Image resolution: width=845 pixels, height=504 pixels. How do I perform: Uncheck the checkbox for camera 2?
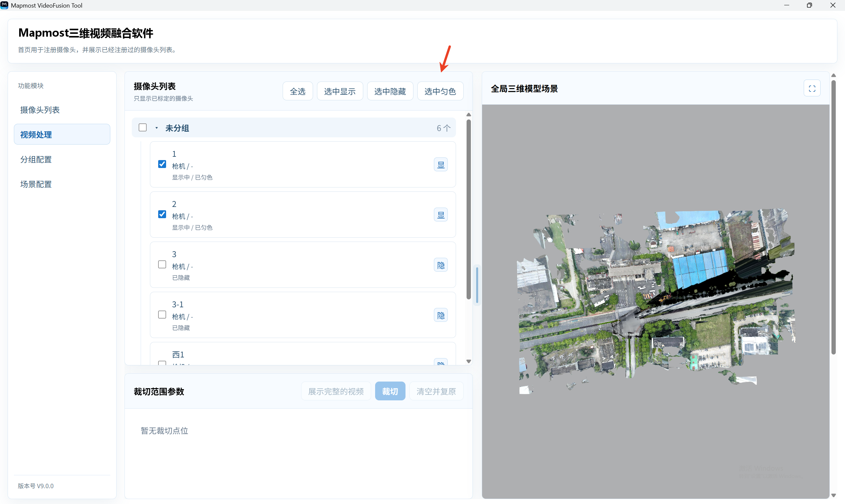point(162,214)
